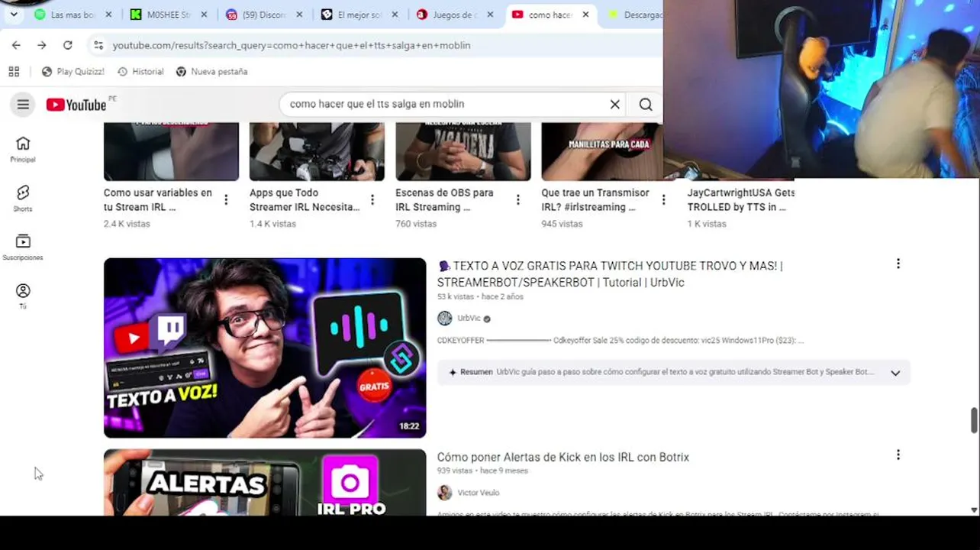This screenshot has width=980, height=550.
Task: Open 'JayCartwrightUSA Gets TROLLED by TTS' short title
Action: [x=741, y=200]
